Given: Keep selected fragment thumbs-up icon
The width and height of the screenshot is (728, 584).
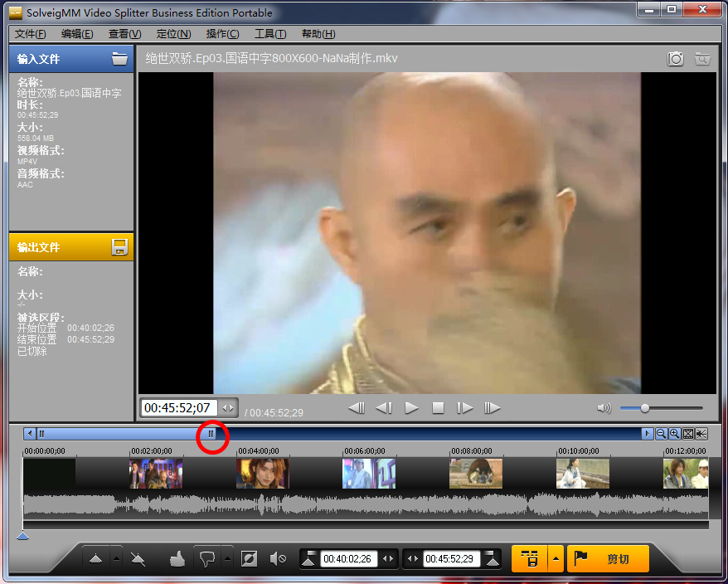Looking at the screenshot, I should pos(177,558).
